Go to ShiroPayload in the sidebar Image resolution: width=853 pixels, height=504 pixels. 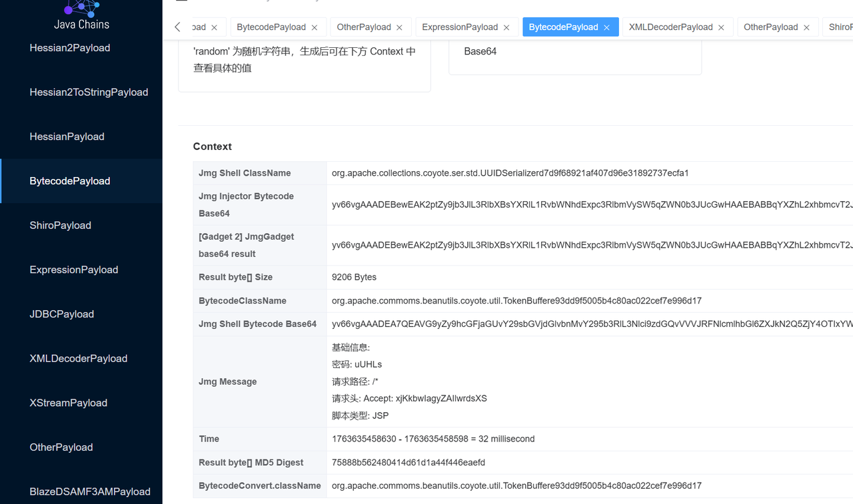click(60, 226)
